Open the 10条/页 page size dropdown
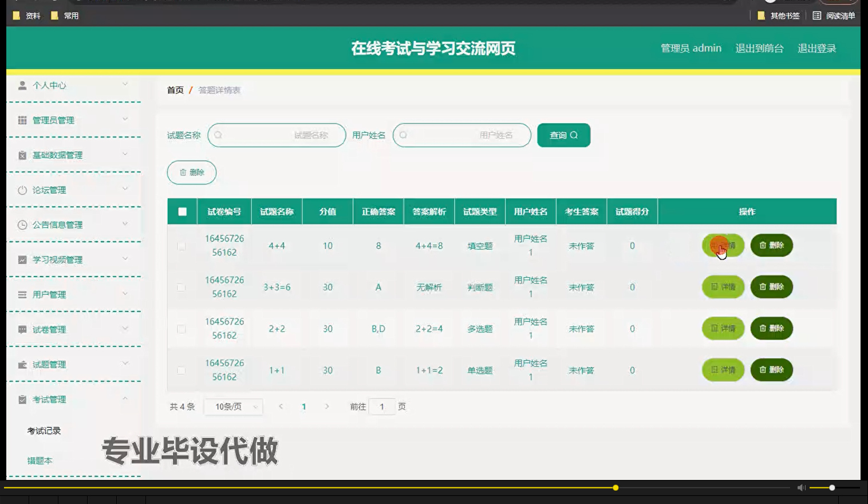Viewport: 868px width, 504px height. (x=233, y=406)
